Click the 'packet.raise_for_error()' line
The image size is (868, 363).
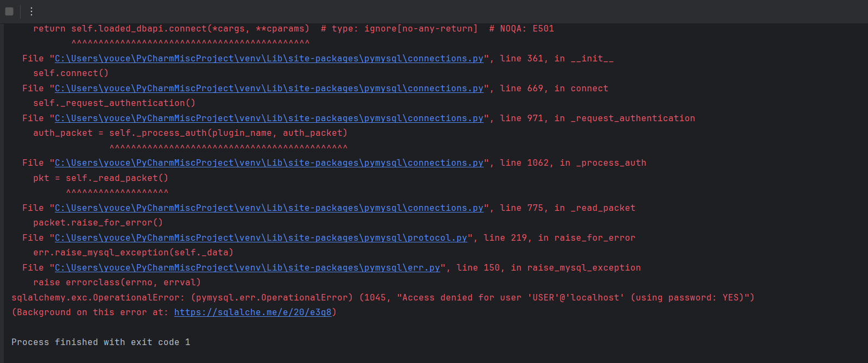click(x=98, y=223)
